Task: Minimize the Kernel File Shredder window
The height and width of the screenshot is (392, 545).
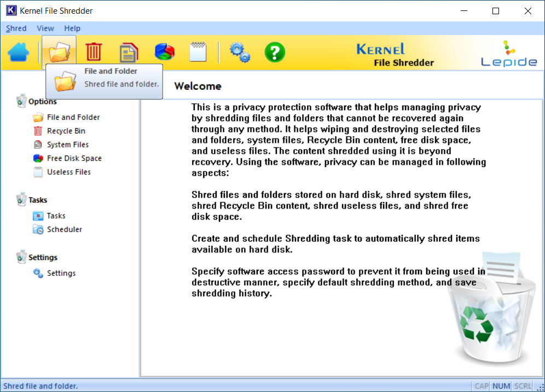Action: point(463,11)
